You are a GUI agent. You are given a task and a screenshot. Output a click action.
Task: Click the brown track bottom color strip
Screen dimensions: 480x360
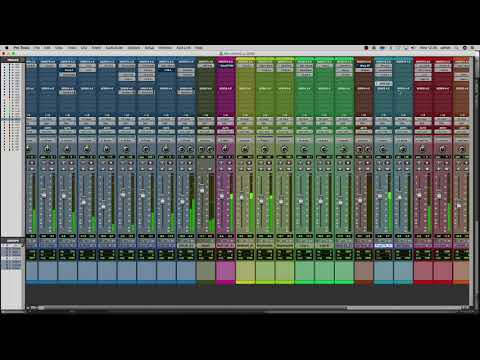(x=364, y=282)
